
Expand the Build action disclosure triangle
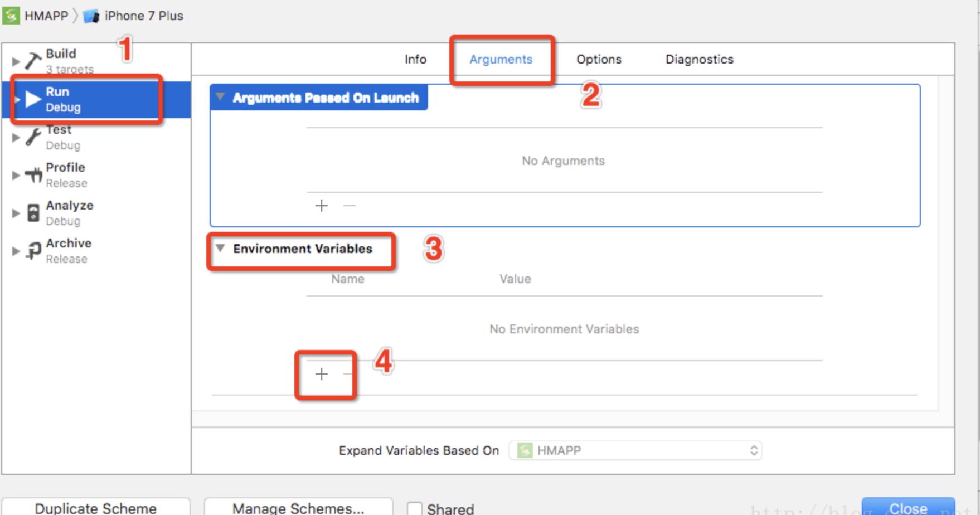16,61
